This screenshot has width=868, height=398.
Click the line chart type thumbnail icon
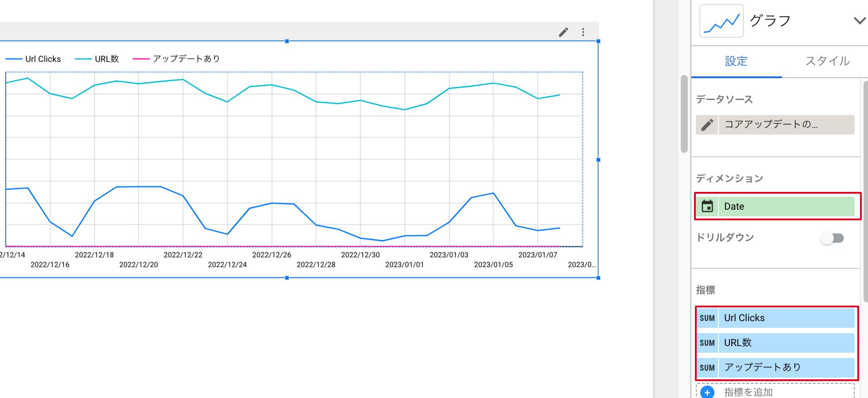pos(721,21)
